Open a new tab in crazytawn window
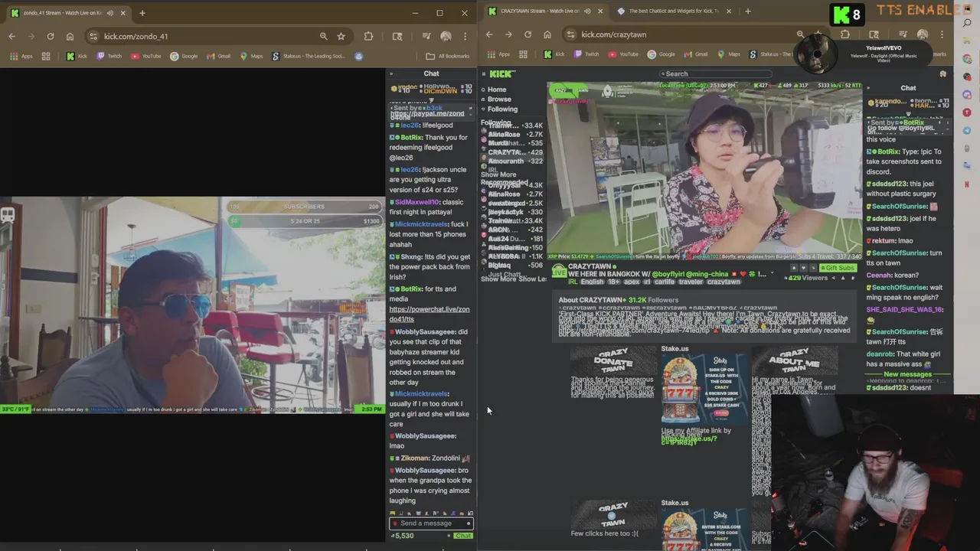980x551 pixels. (748, 11)
